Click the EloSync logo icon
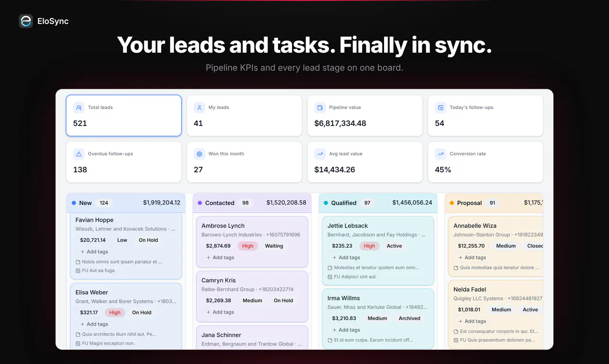The width and height of the screenshot is (609, 364). 26,21
